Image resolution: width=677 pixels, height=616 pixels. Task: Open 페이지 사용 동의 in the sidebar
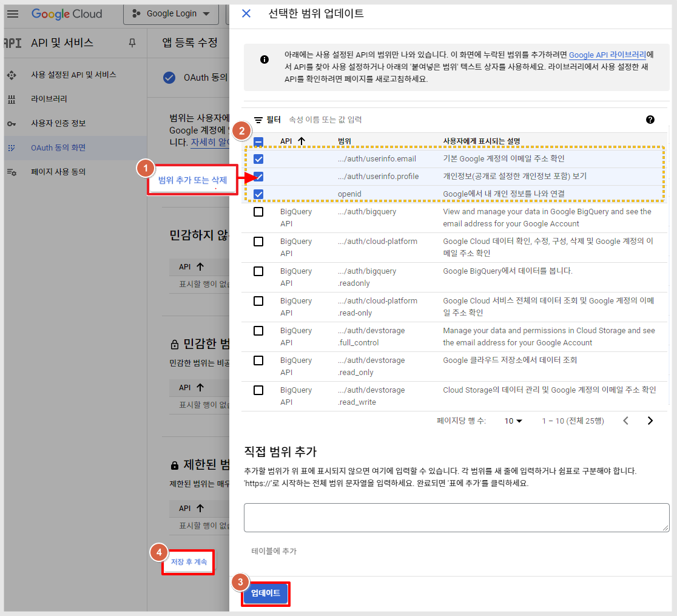click(x=58, y=172)
